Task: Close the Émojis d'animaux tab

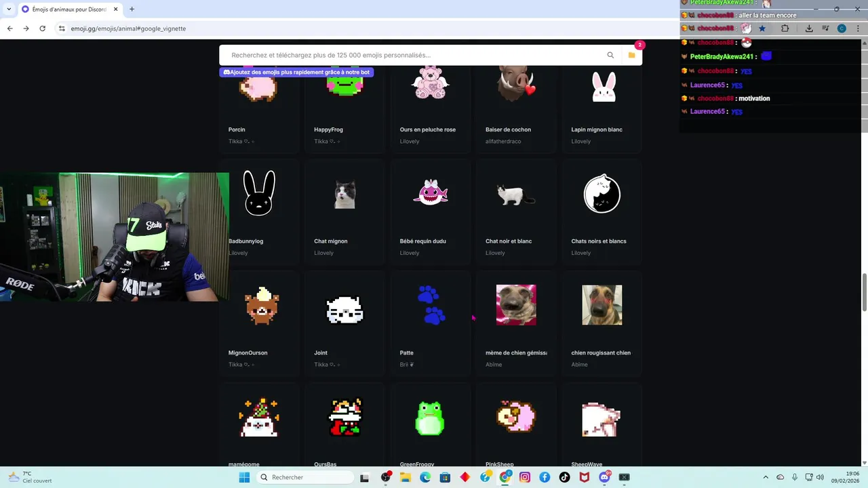Action: click(115, 9)
